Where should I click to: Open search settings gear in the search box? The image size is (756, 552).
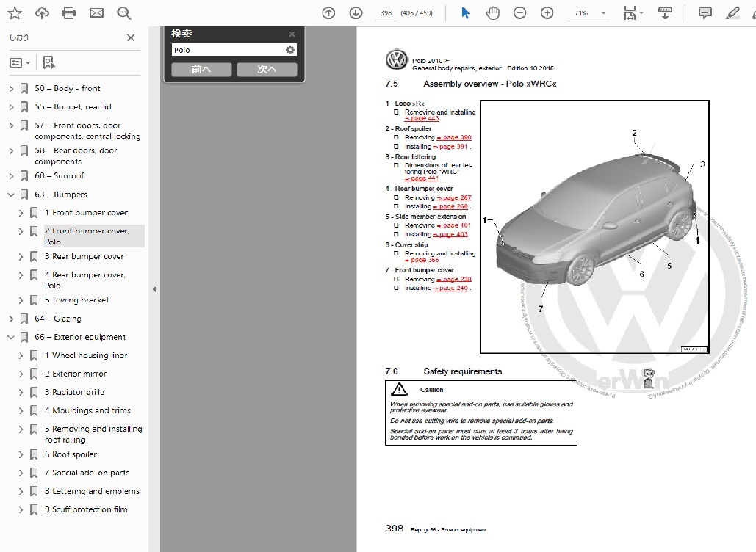click(x=289, y=50)
